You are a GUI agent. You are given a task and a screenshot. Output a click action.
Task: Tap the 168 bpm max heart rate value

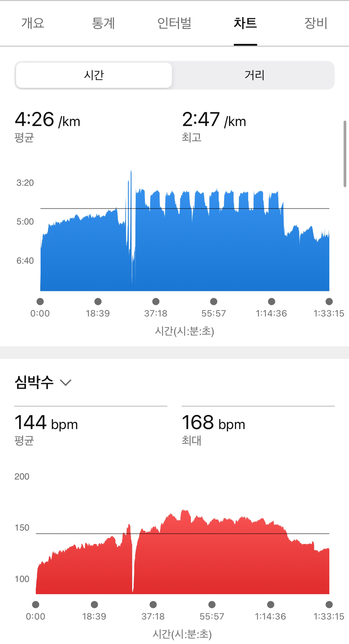tap(213, 423)
